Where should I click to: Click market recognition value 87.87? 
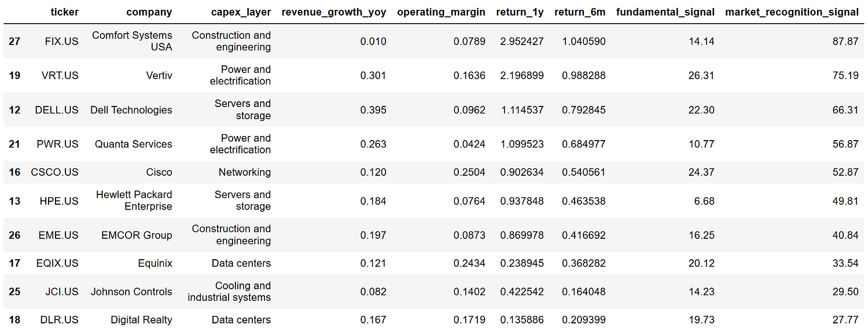[x=846, y=42]
